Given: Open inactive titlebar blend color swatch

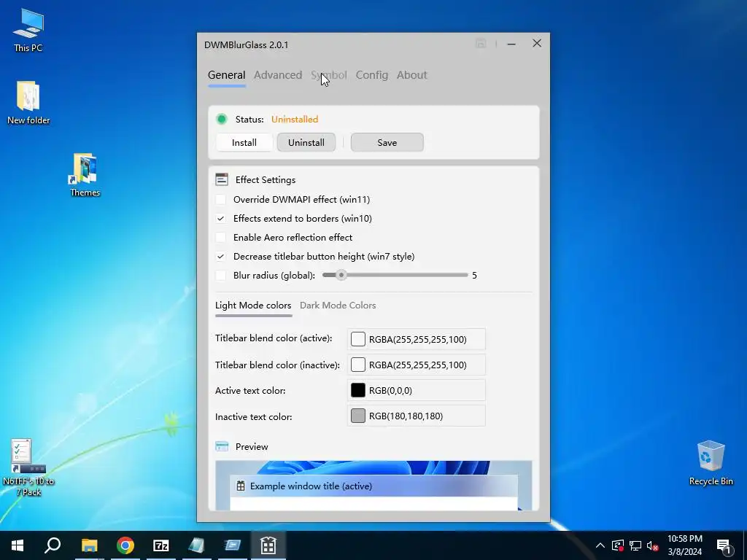Looking at the screenshot, I should pos(357,365).
